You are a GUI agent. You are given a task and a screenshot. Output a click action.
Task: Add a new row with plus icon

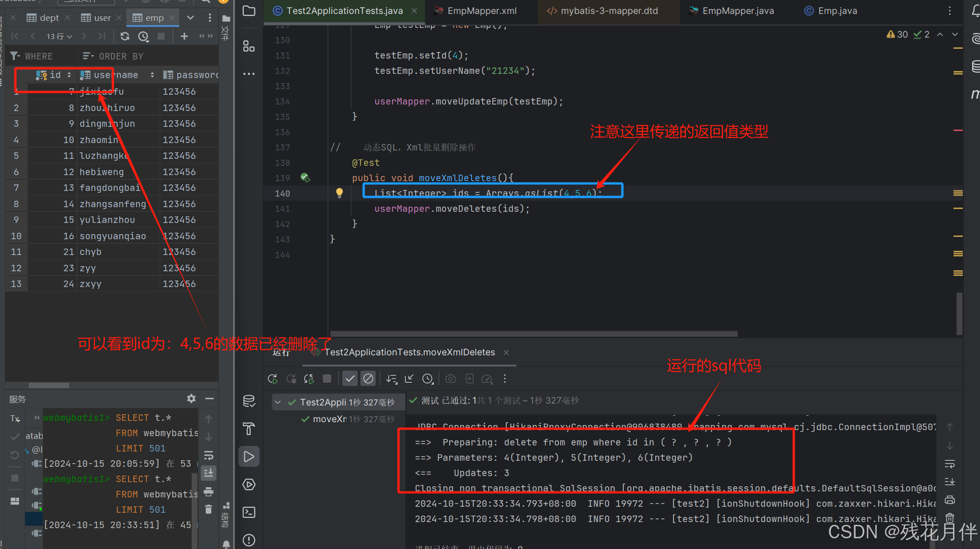coord(184,36)
